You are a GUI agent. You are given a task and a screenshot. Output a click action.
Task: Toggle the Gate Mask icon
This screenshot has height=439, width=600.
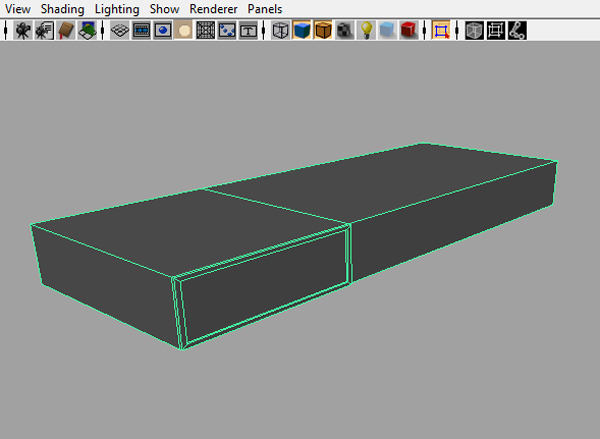[x=184, y=30]
